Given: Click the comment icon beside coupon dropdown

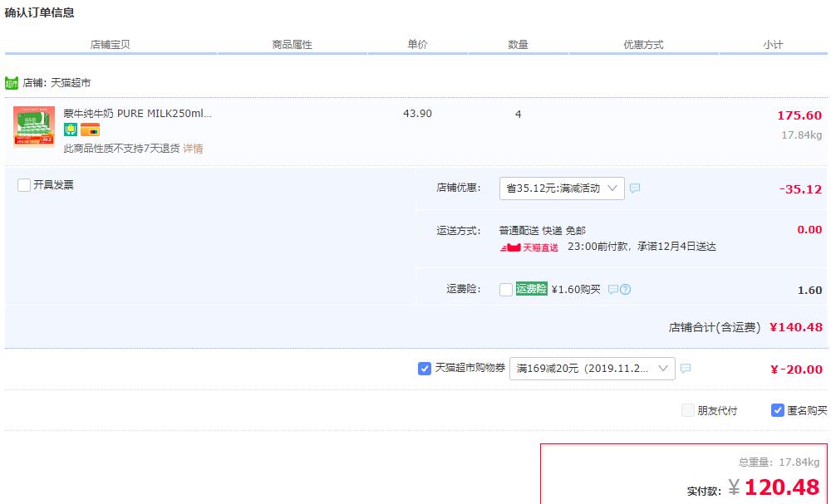Looking at the screenshot, I should point(686,368).
